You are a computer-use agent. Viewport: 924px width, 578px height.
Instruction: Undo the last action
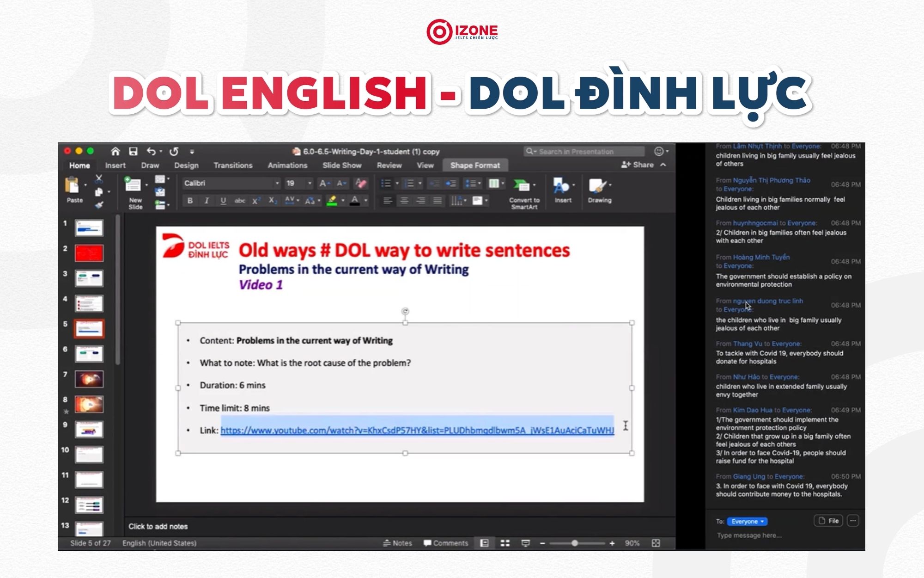151,151
